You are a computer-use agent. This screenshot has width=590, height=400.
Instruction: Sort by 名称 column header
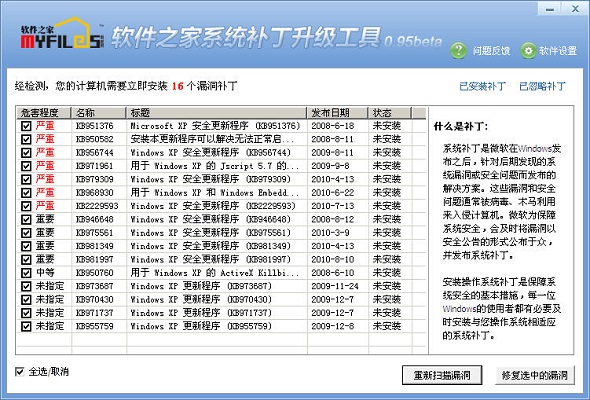99,113
